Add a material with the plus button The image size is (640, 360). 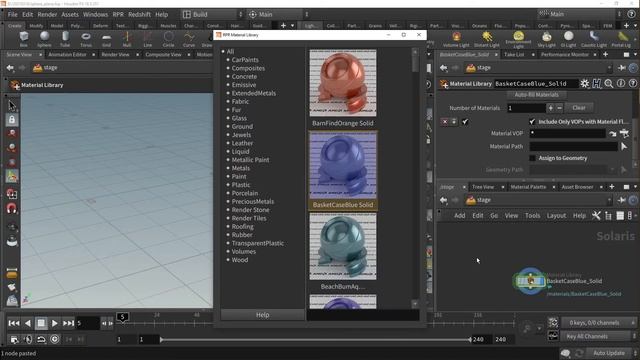551,108
